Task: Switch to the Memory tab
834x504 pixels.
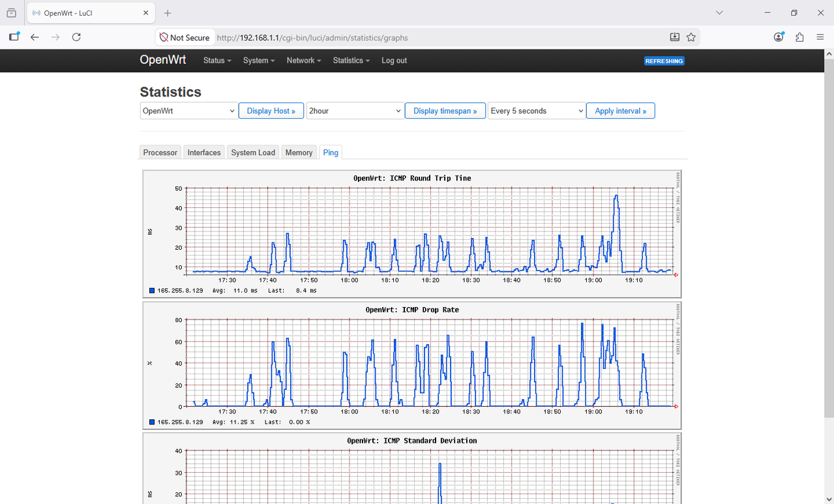Action: click(299, 153)
